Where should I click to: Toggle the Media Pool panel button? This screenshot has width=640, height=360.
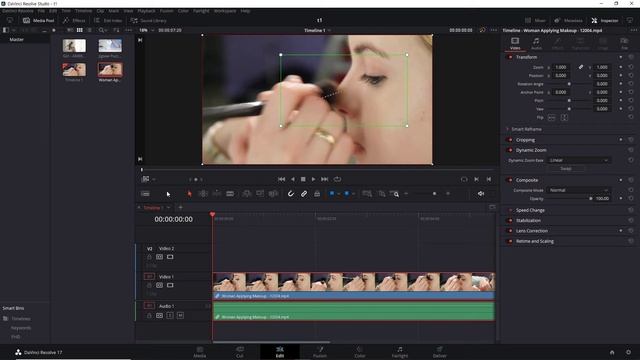[x=38, y=20]
